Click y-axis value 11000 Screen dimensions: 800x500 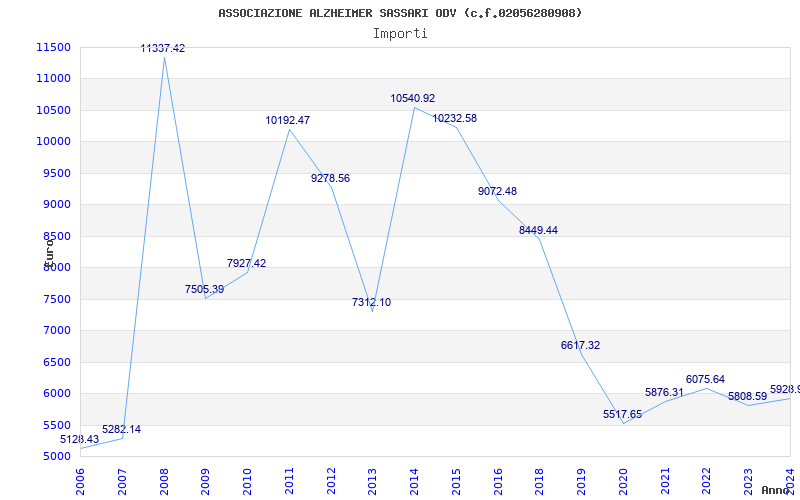(x=53, y=79)
